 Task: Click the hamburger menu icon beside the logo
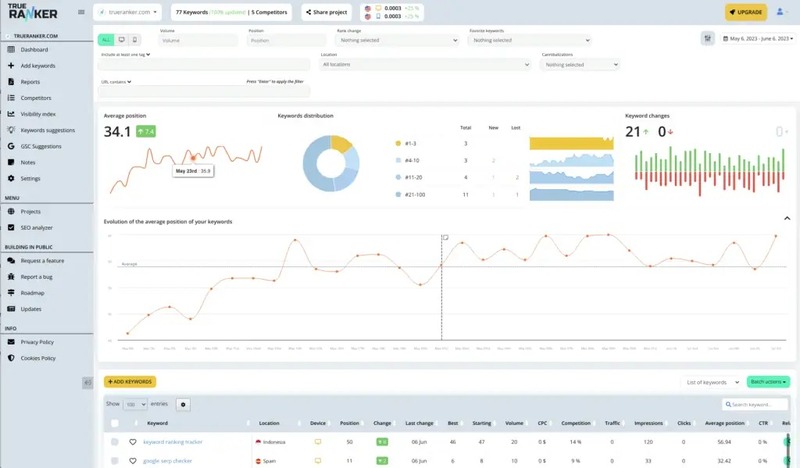click(81, 12)
